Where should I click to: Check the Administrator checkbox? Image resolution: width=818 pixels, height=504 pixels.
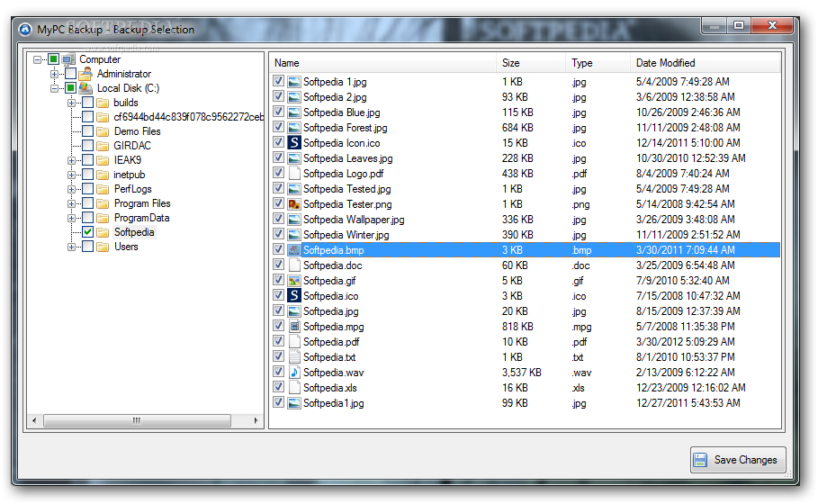[70, 74]
